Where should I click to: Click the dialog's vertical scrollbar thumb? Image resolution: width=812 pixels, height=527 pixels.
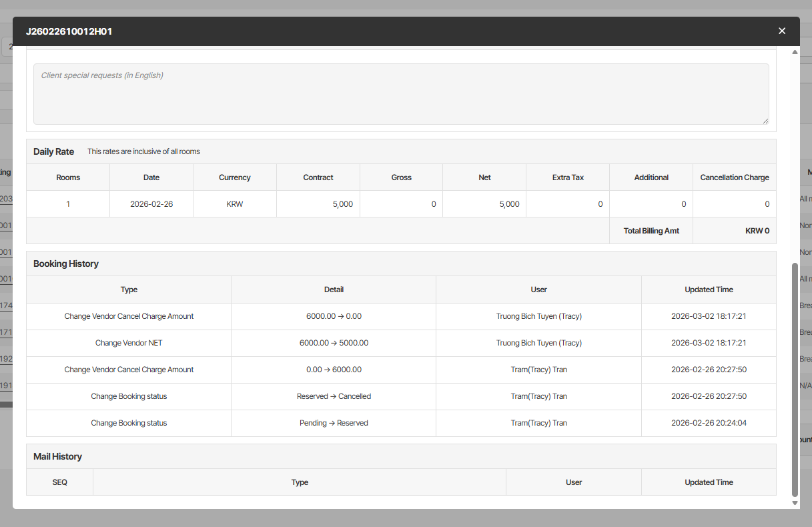point(795,379)
